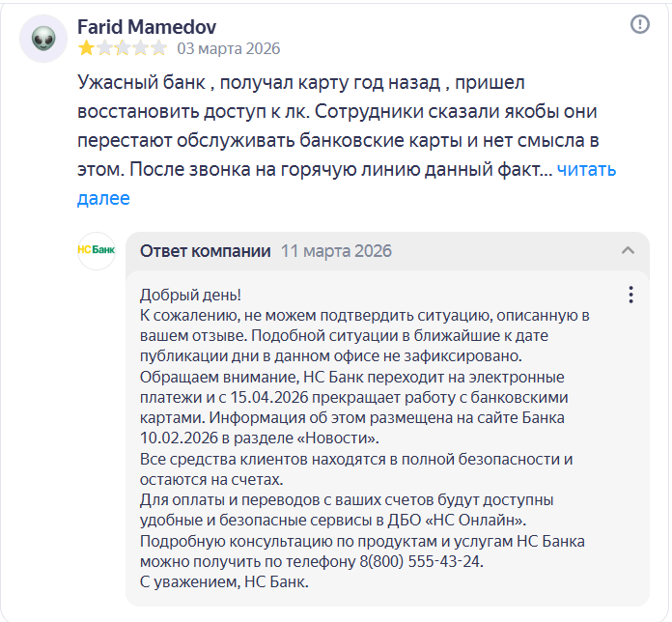Screen dimensions: 672x622
Task: Click the second star in the rating
Action: [x=104, y=47]
